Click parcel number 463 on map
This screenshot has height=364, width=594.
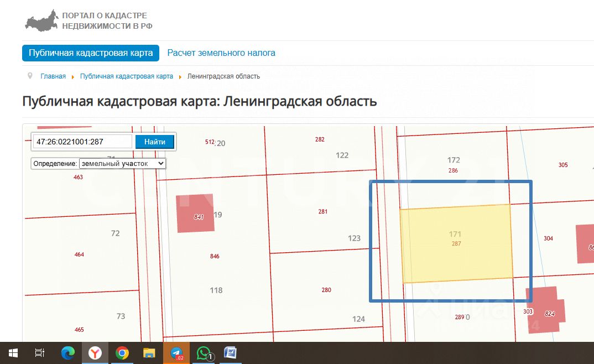78,177
